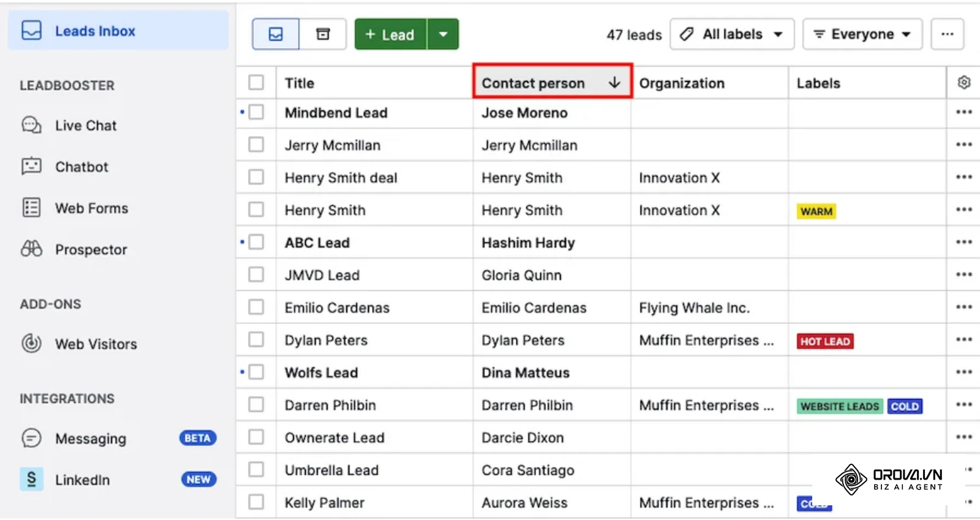The image size is (980, 520).
Task: Open the archived leads view icon
Action: coord(323,34)
